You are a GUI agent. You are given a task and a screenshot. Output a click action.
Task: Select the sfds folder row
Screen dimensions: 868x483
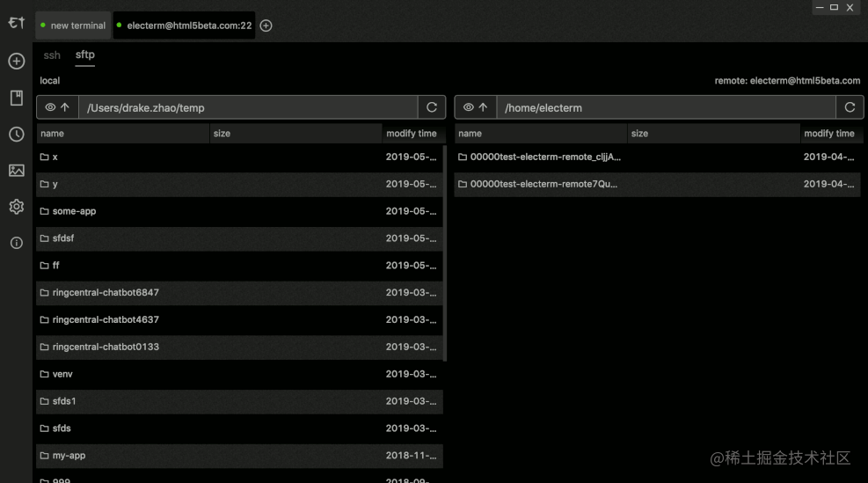click(240, 428)
